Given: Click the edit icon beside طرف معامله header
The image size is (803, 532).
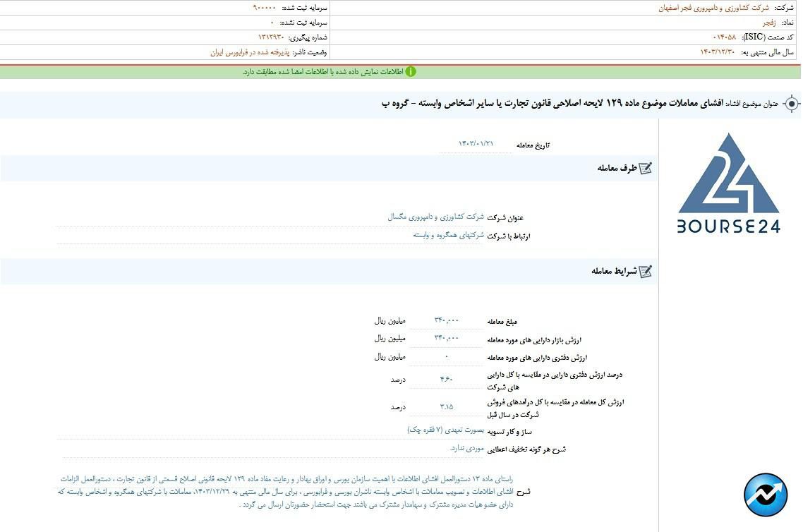Looking at the screenshot, I should 646,168.
